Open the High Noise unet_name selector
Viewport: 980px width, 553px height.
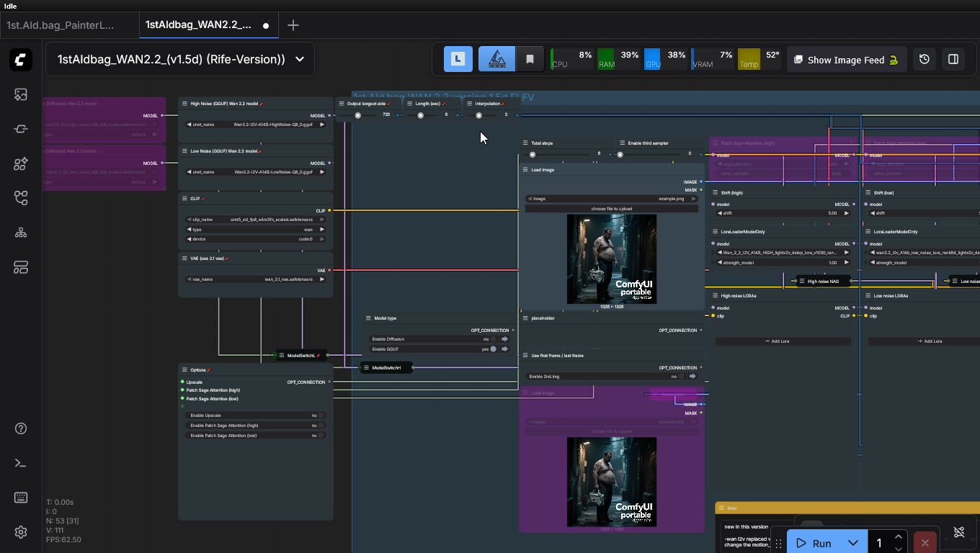(255, 125)
